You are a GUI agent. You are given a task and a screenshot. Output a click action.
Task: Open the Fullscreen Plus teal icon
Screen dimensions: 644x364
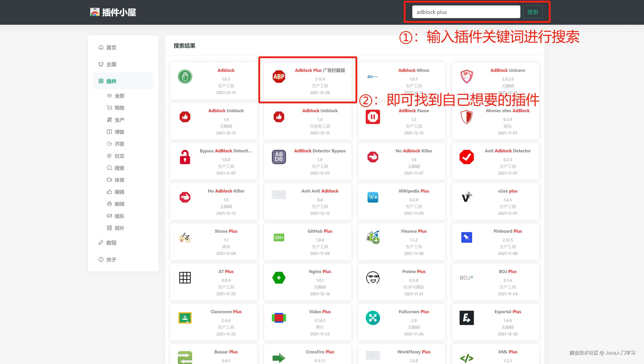373,318
